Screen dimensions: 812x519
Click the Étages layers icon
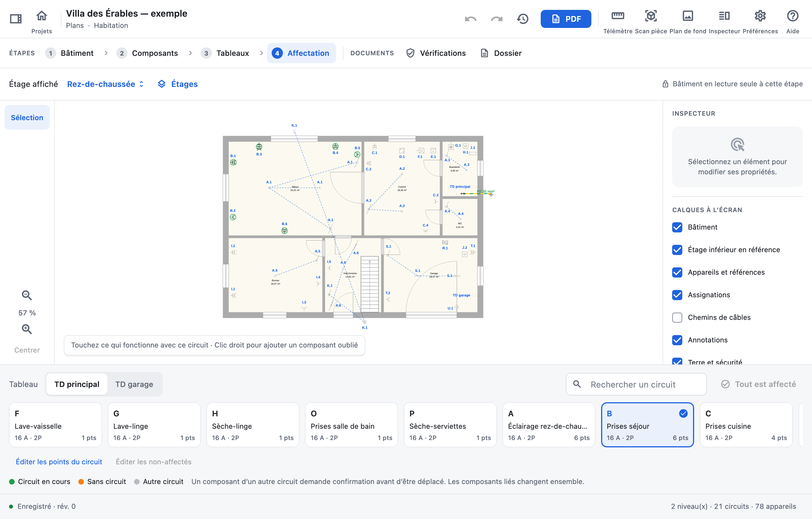(x=162, y=84)
